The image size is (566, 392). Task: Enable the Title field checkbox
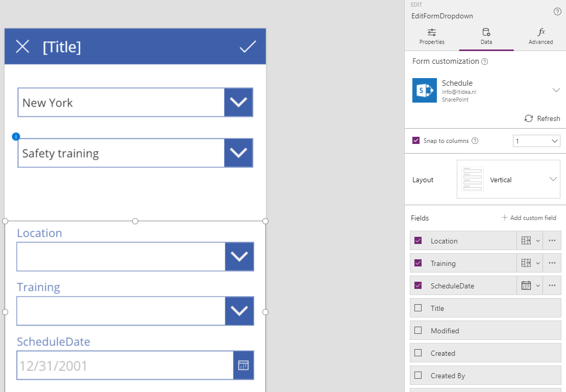[417, 308]
